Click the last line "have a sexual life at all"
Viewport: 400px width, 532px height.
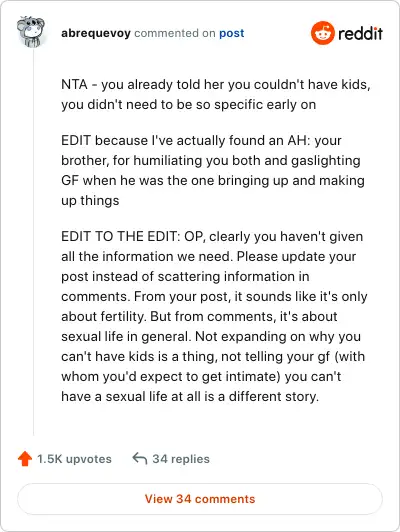(x=190, y=396)
